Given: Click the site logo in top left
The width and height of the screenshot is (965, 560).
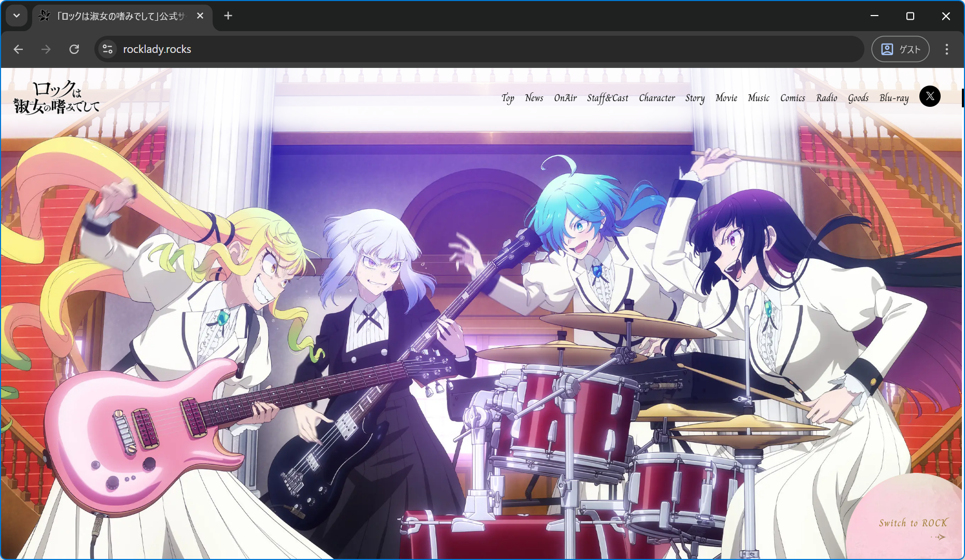Looking at the screenshot, I should pyautogui.click(x=57, y=98).
